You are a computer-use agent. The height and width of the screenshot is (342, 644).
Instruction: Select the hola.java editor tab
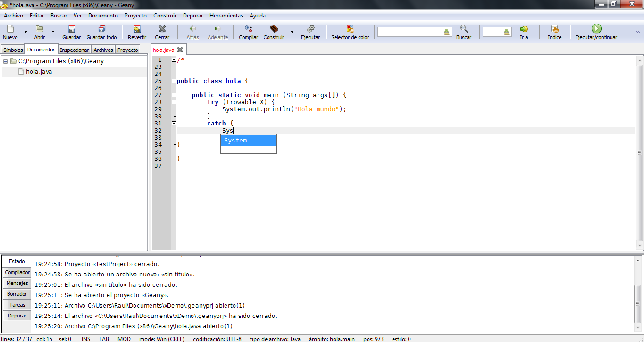pyautogui.click(x=164, y=50)
